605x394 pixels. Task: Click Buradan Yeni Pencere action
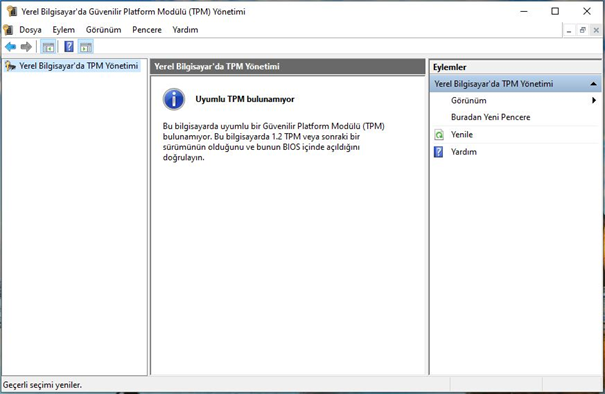click(490, 117)
